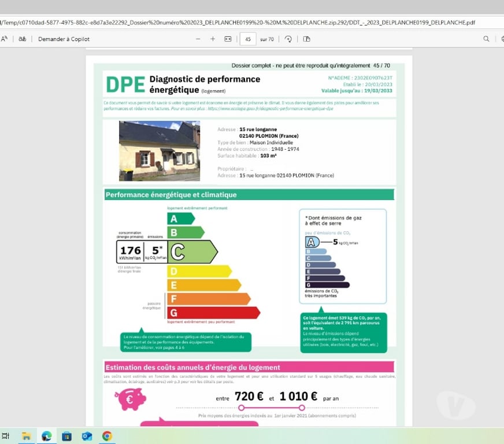
Task: Click 'logement extrêmement performant' above the scale
Action: 197,208
